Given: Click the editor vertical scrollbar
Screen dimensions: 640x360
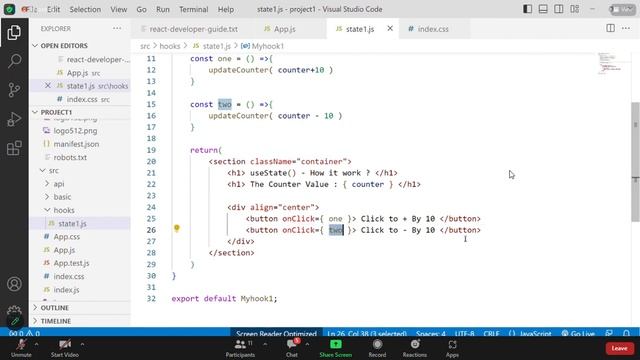Looking at the screenshot, I should pos(635,162).
